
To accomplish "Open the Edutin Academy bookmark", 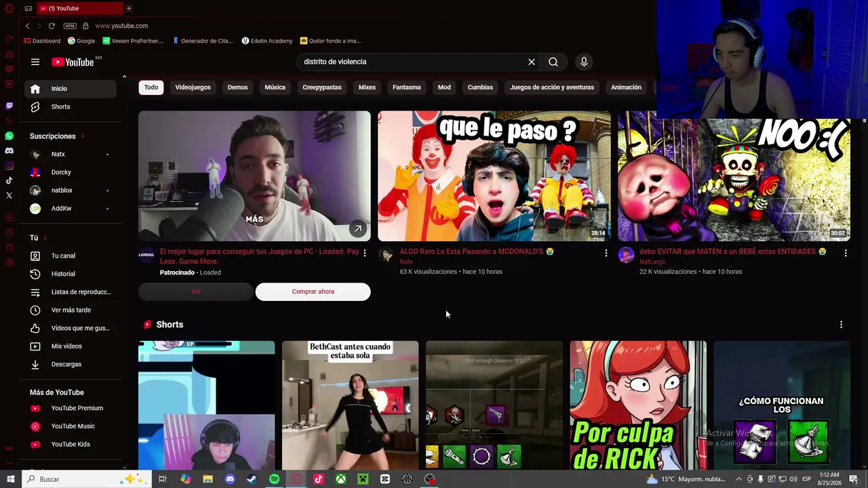I will click(x=267, y=41).
